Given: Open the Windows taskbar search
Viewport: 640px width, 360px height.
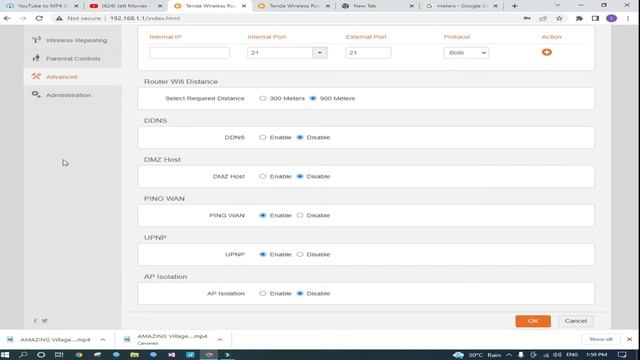Looking at the screenshot, I should pyautogui.click(x=23, y=355).
